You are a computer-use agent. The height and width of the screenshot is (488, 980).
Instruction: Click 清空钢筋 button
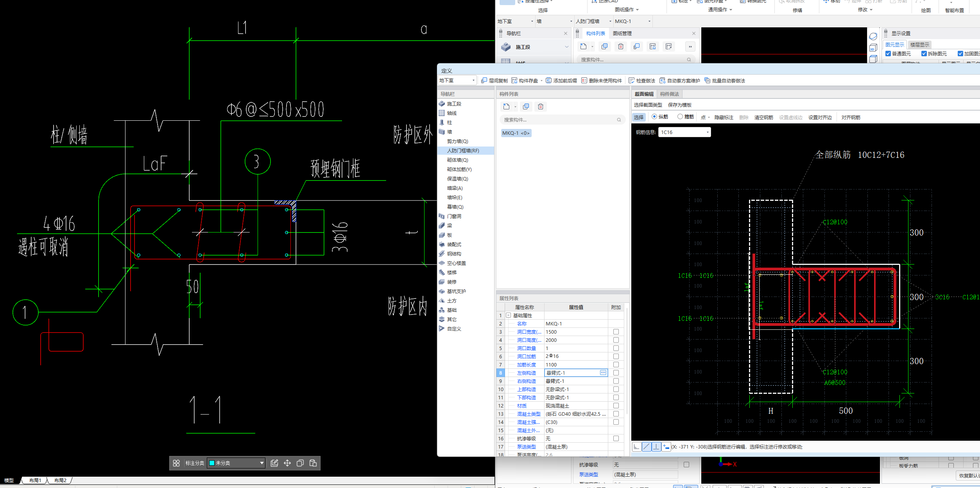pyautogui.click(x=764, y=117)
